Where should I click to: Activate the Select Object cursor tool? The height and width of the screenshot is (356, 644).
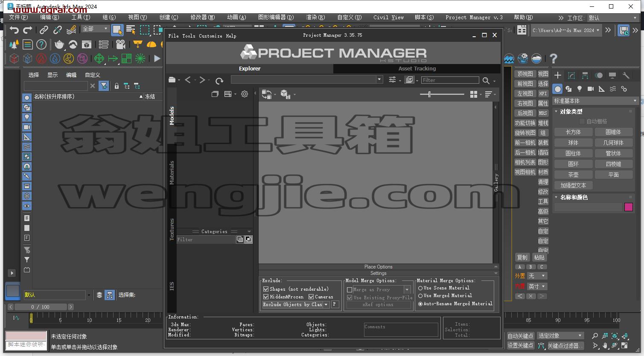pos(117,30)
